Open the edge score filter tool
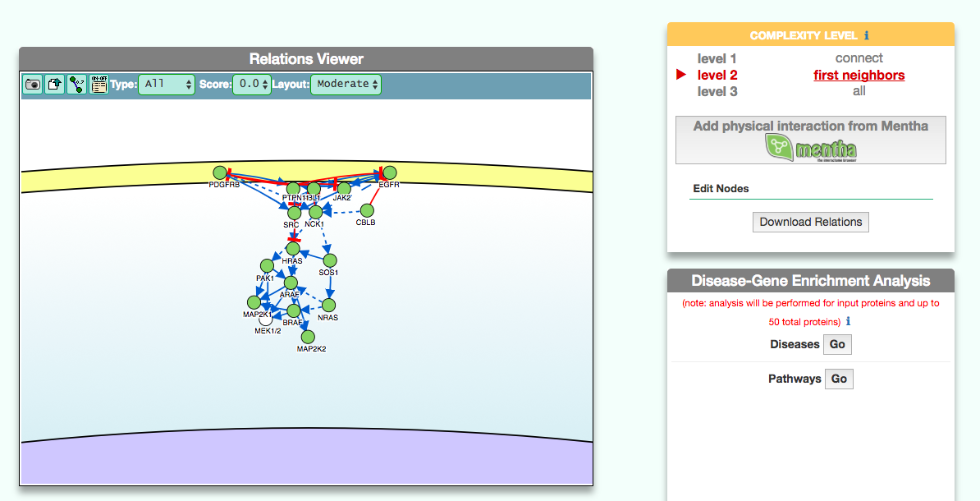The image size is (980, 501). click(76, 84)
